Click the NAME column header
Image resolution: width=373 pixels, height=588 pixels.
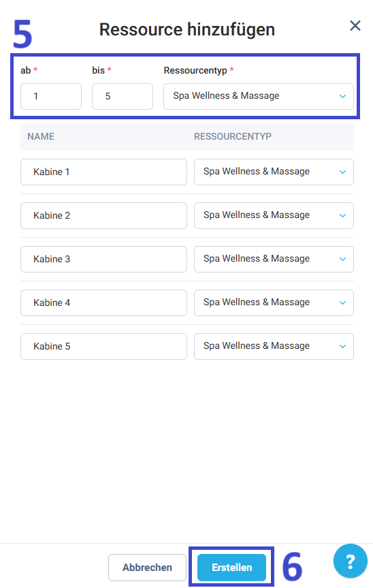click(41, 136)
